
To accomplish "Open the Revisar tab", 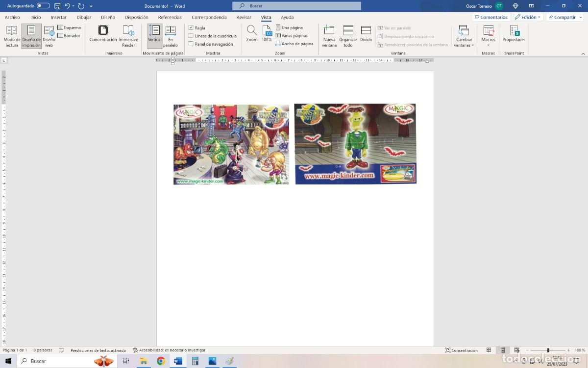I will point(244,17).
